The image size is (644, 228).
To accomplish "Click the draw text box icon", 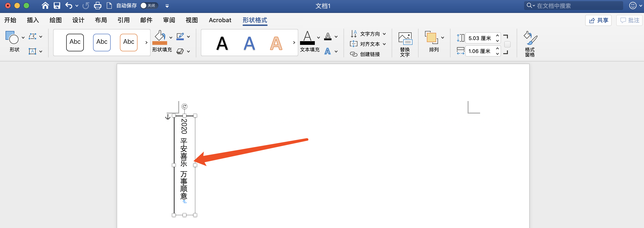I will tap(32, 51).
